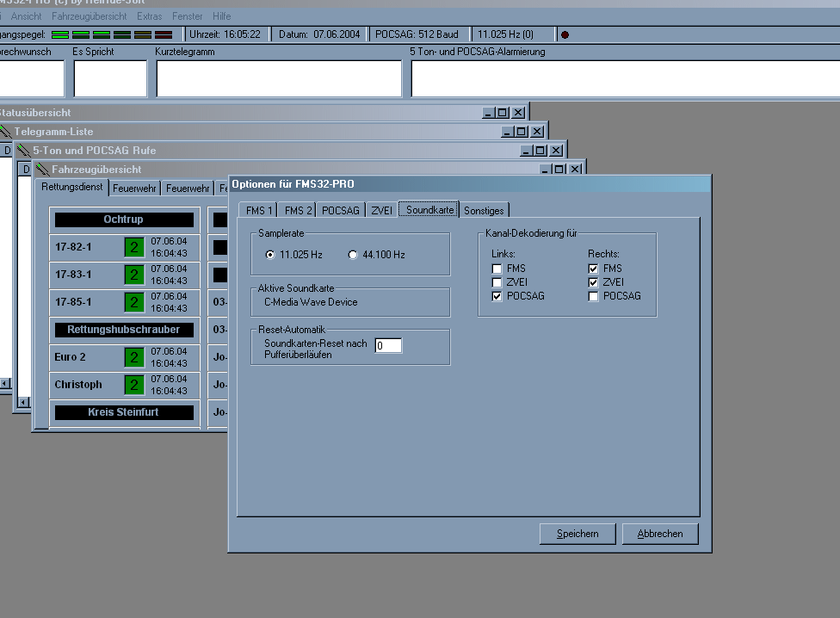Click the Christoph vehicle status icon
This screenshot has height=618, width=840.
pyautogui.click(x=133, y=385)
